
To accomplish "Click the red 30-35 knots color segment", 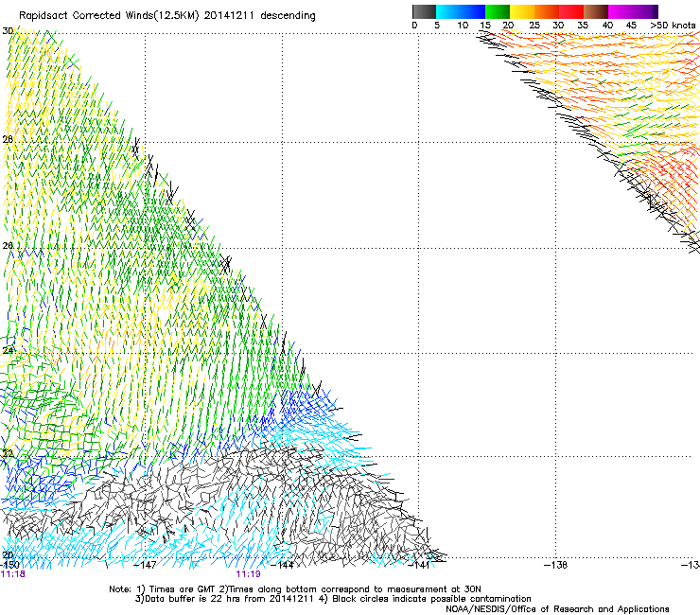I will pos(571,11).
